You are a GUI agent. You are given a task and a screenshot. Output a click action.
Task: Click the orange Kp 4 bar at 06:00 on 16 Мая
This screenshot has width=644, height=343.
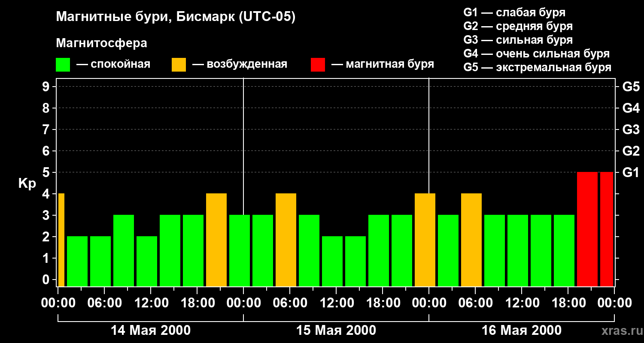[x=471, y=240]
